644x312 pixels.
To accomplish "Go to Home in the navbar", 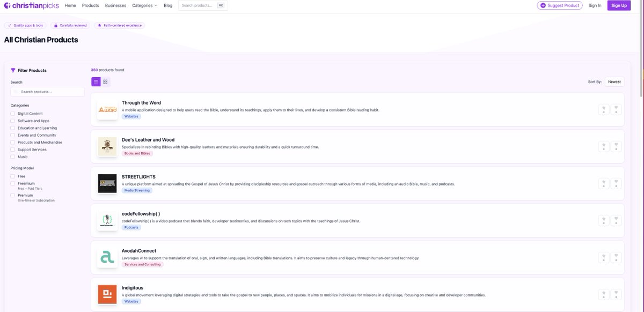I will point(70,5).
